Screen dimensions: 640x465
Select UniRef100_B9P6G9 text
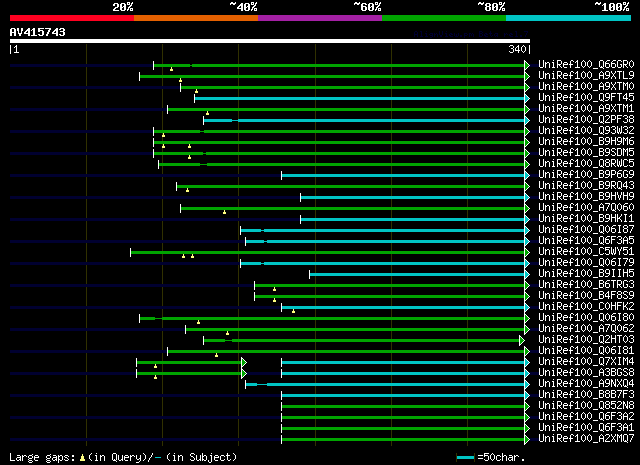[586, 175]
